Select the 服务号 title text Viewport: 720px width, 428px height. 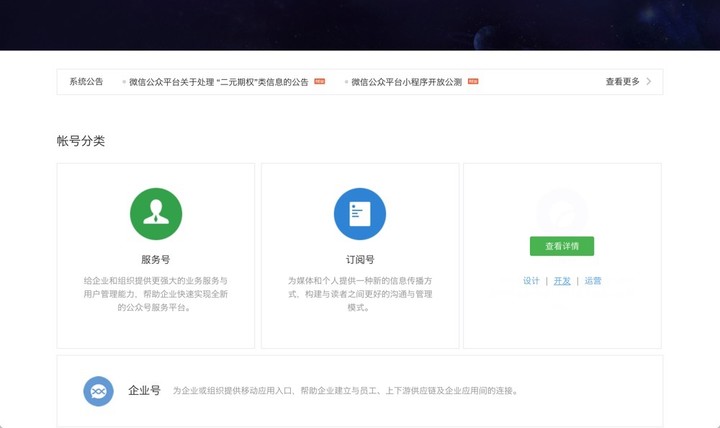[x=156, y=259]
